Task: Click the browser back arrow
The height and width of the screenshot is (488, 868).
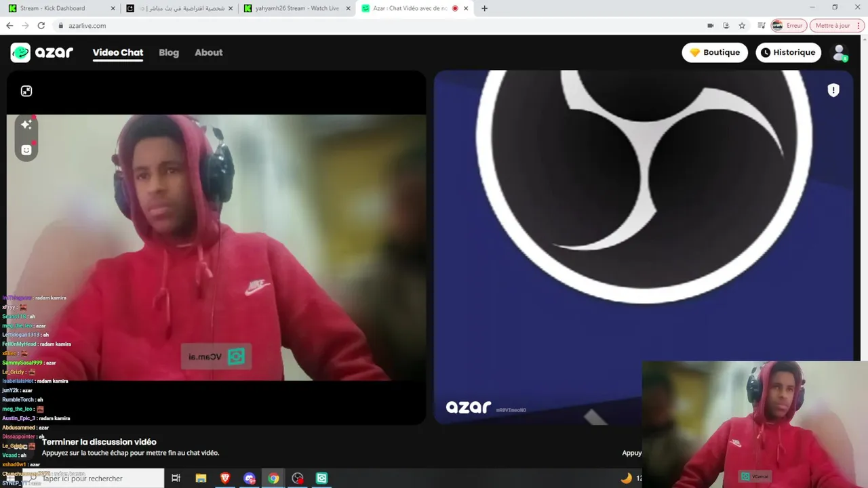Action: click(x=9, y=25)
